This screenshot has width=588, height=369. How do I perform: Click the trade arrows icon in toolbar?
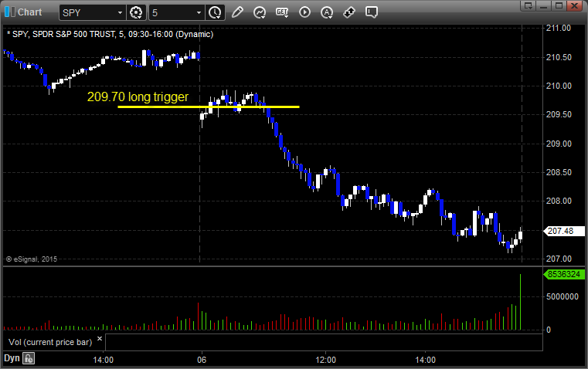(x=349, y=12)
